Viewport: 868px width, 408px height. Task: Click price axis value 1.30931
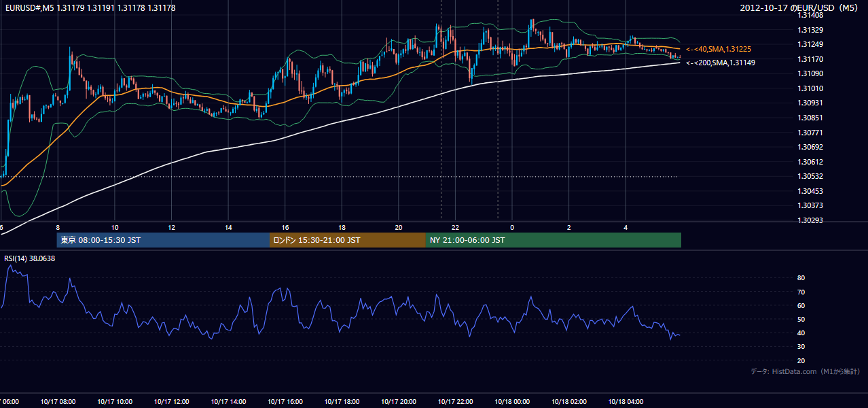coord(811,103)
